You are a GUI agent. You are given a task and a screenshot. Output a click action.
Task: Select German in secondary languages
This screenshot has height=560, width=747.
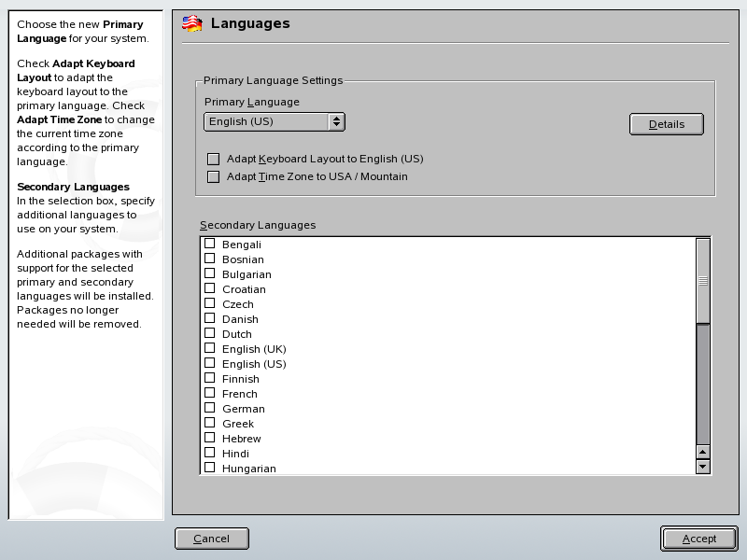click(210, 408)
